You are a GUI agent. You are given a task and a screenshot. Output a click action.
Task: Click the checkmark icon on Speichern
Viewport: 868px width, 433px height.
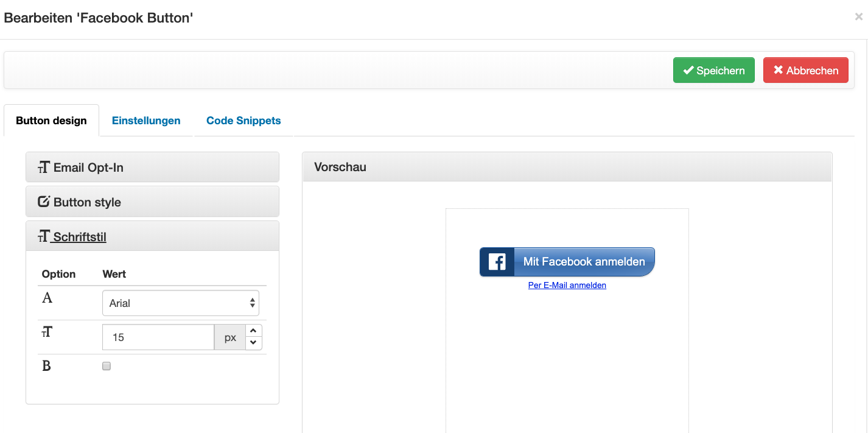click(x=688, y=71)
